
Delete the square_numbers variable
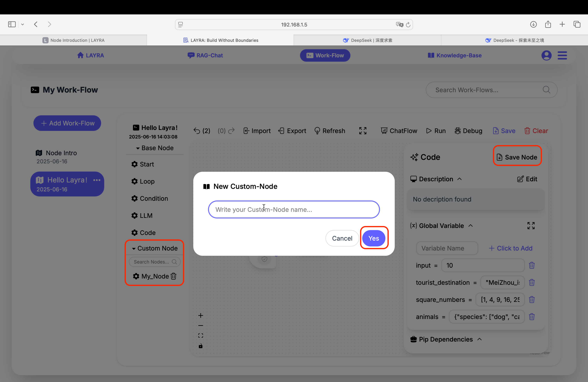tap(532, 300)
